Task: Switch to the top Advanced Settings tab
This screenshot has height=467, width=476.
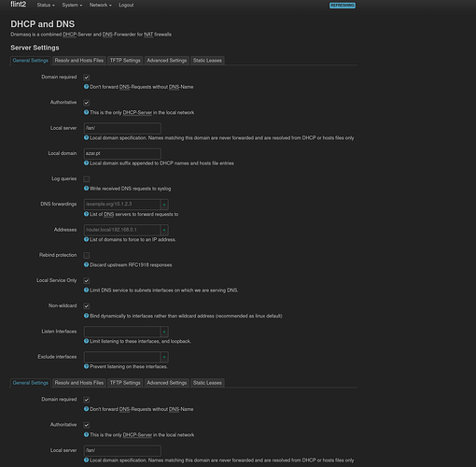Action: pos(167,61)
